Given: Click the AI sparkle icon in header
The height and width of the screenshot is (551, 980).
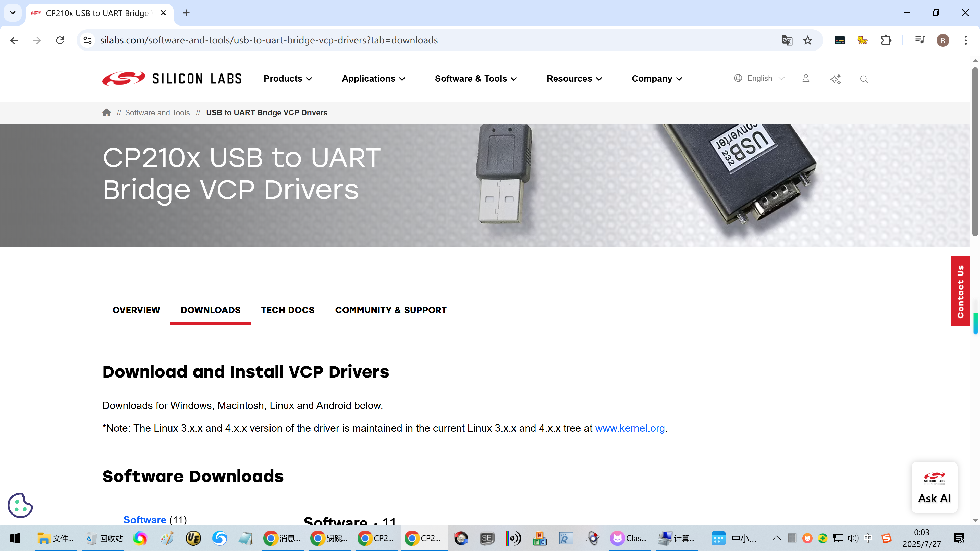Looking at the screenshot, I should 836,79.
